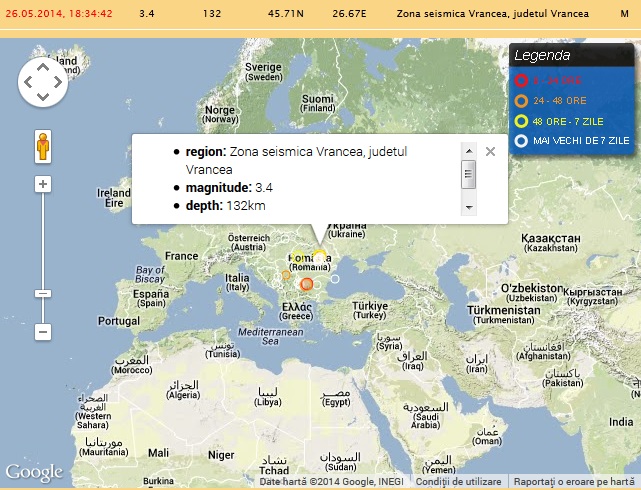This screenshot has height=490, width=641.
Task: Click the orange 24-48 ORE legend entry
Action: tap(568, 100)
